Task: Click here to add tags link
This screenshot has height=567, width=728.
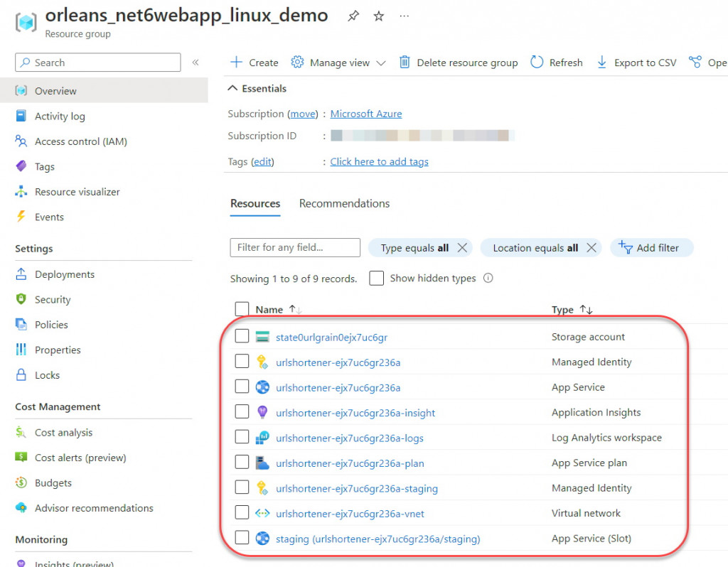Action: coord(379,161)
